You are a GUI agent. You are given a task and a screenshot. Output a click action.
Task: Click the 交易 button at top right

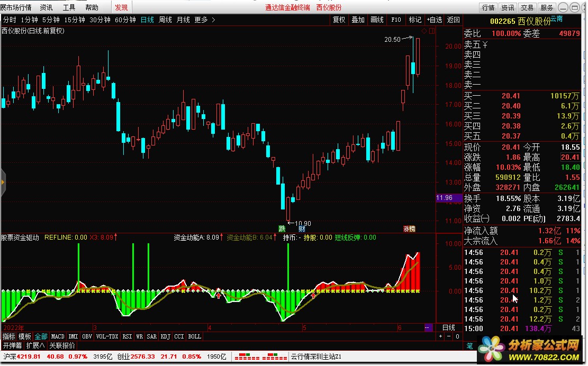[x=527, y=7]
